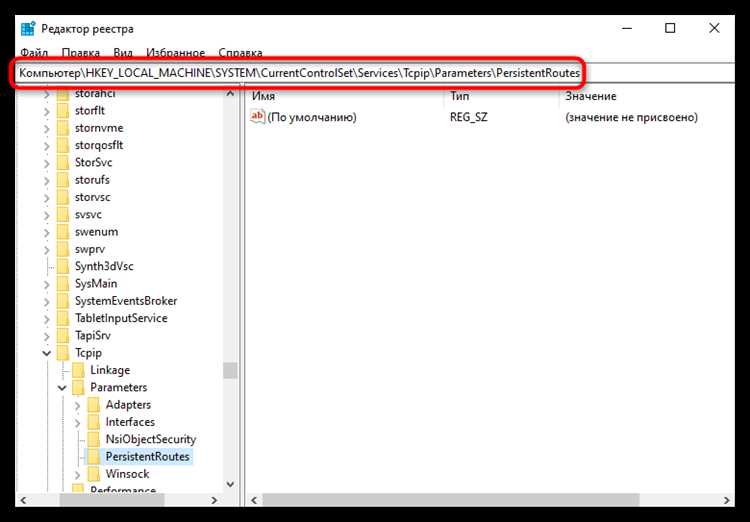Expand the svsvc key
Screen dimensions: 750x522
(46, 215)
